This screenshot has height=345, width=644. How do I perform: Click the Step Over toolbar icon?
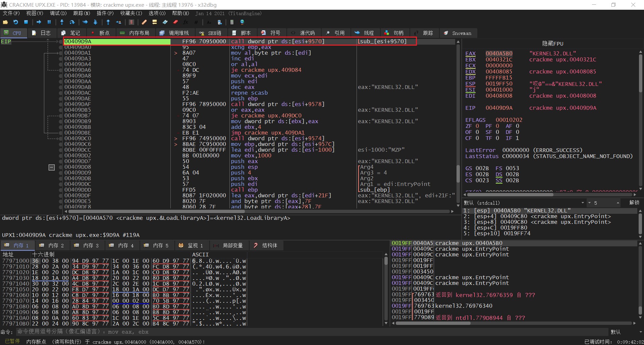click(x=72, y=22)
